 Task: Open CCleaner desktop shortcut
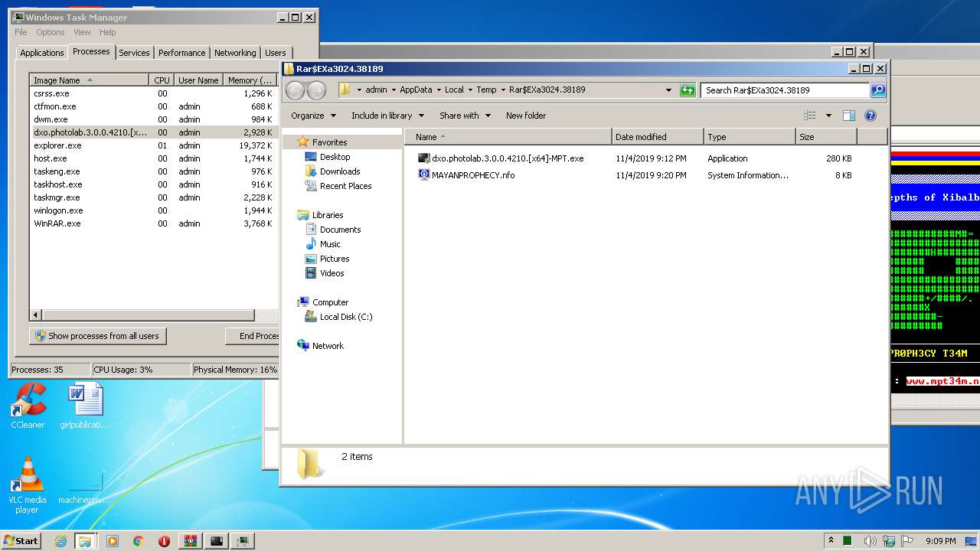(x=28, y=406)
